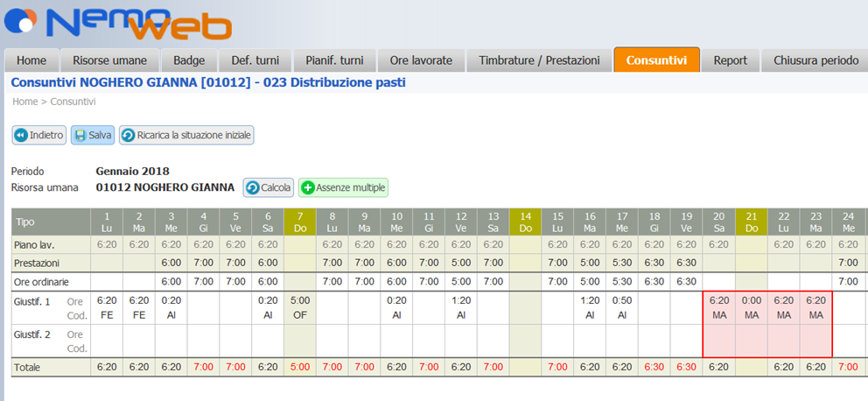This screenshot has height=401, width=868.
Task: Click the MA code cell on day 20
Action: point(718,315)
